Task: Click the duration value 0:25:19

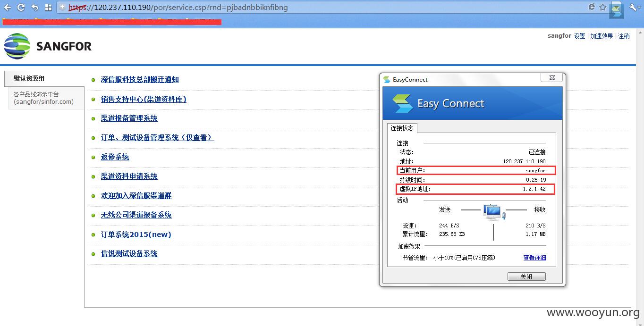Action: tap(536, 180)
